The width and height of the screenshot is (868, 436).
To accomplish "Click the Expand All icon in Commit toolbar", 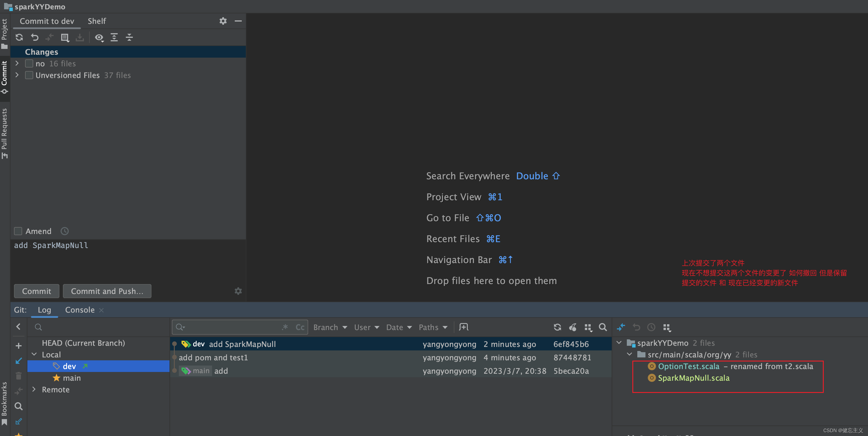I will pyautogui.click(x=114, y=37).
